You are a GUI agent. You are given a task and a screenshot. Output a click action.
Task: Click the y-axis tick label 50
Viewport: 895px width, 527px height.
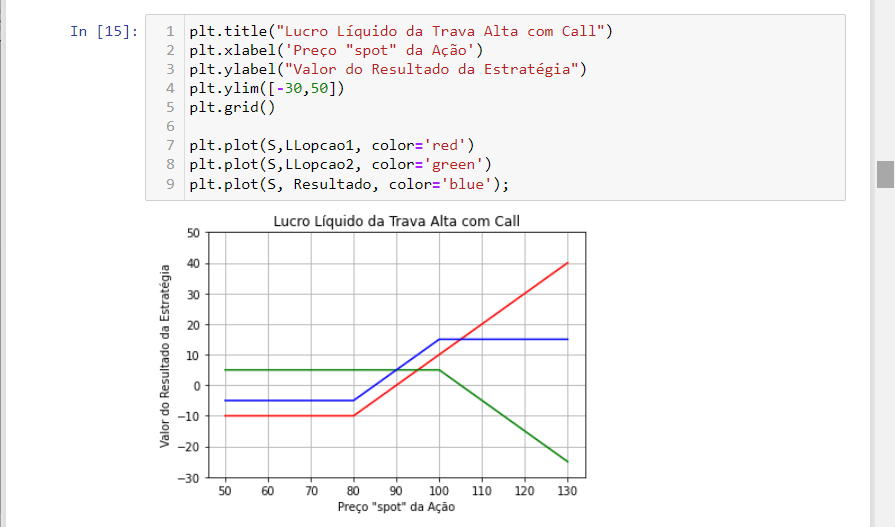[x=193, y=232]
